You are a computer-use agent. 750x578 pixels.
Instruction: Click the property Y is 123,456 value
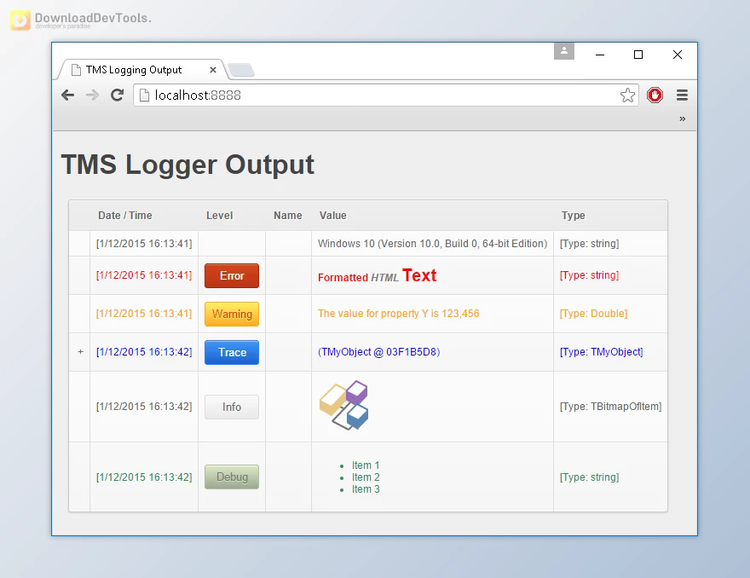[x=398, y=313]
